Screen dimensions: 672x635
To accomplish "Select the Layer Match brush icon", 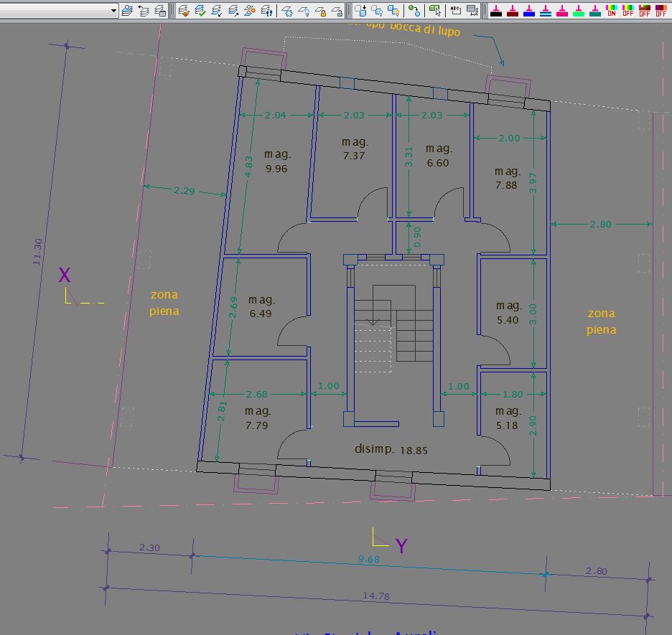I will coord(184,10).
